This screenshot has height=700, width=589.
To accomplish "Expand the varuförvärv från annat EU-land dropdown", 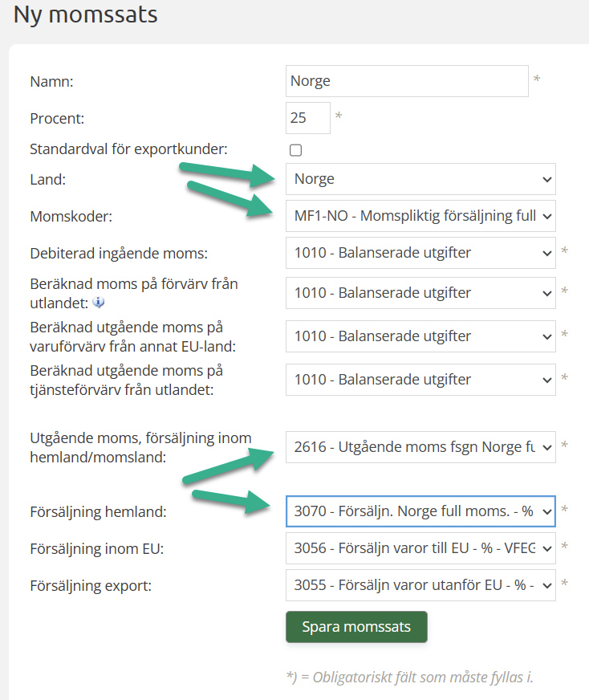I will point(420,336).
